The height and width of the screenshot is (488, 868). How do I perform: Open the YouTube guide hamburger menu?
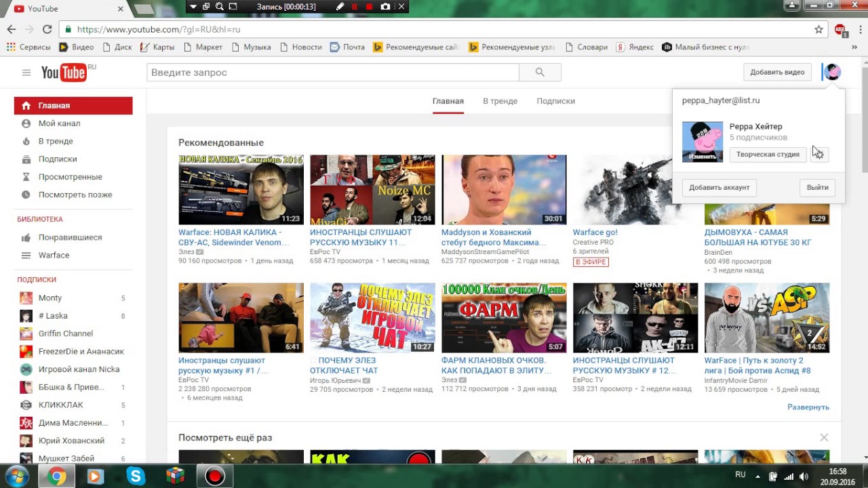pos(26,73)
